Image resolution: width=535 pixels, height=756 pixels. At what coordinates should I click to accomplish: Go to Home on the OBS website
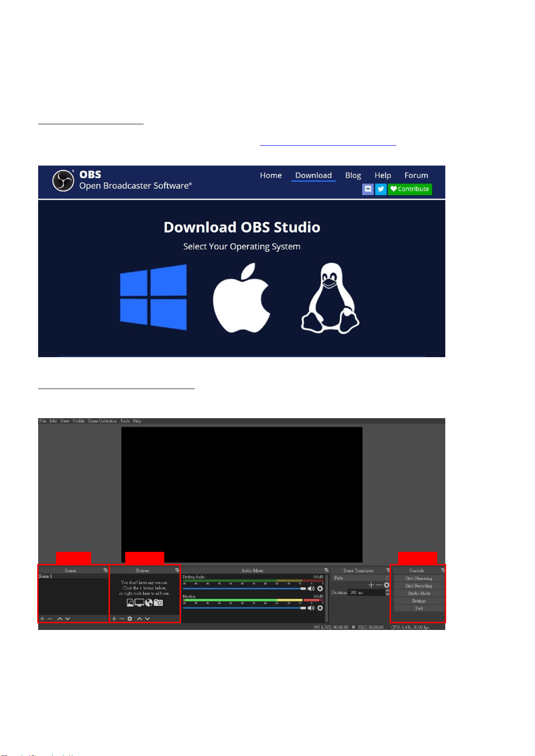271,175
